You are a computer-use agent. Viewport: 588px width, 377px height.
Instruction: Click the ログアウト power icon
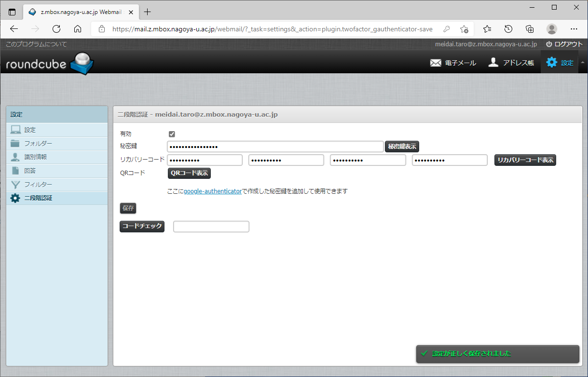tap(549, 44)
